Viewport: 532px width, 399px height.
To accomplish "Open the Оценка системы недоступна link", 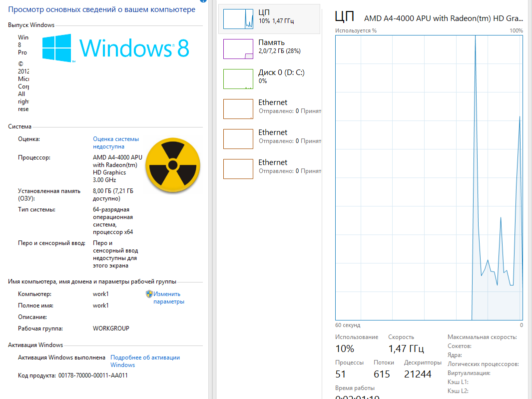I will point(116,142).
